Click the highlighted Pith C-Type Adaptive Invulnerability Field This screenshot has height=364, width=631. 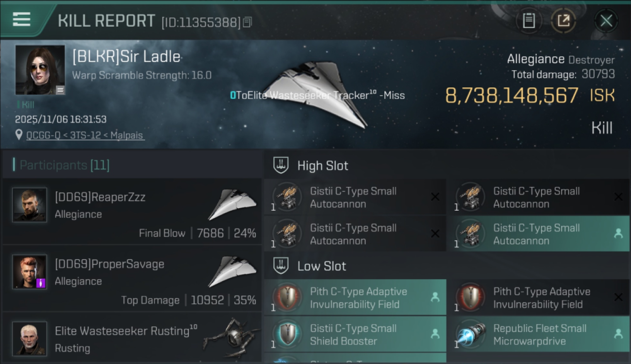tap(355, 298)
